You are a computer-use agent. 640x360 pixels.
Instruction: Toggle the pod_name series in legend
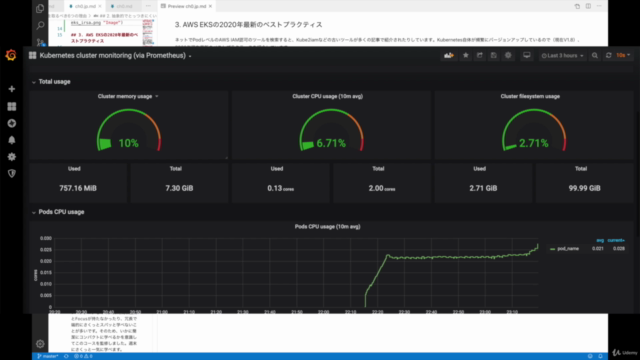point(568,249)
